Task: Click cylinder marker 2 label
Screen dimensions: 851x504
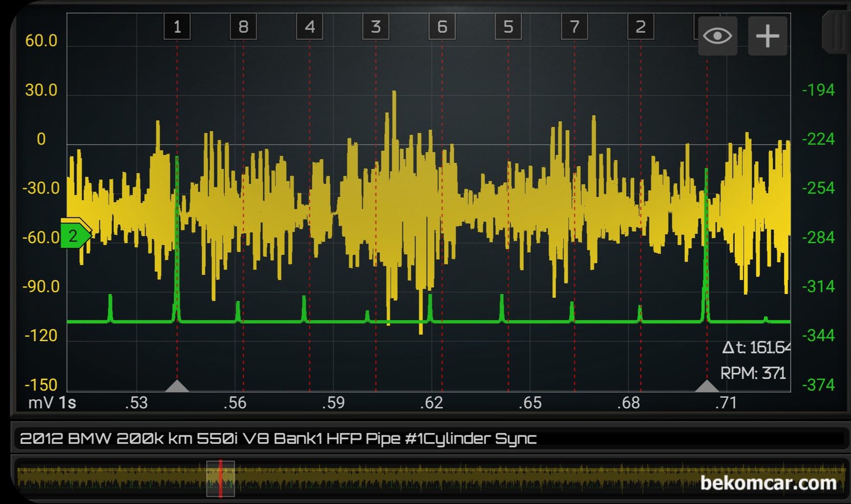Action: click(x=641, y=27)
